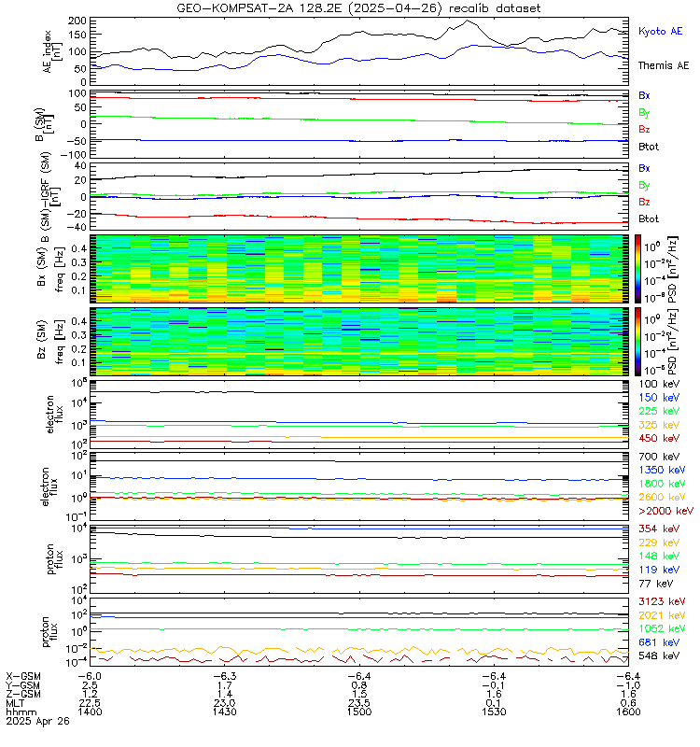This screenshot has width=700, height=747.
Task: Click the 1400 time tick label
Action: (x=90, y=712)
